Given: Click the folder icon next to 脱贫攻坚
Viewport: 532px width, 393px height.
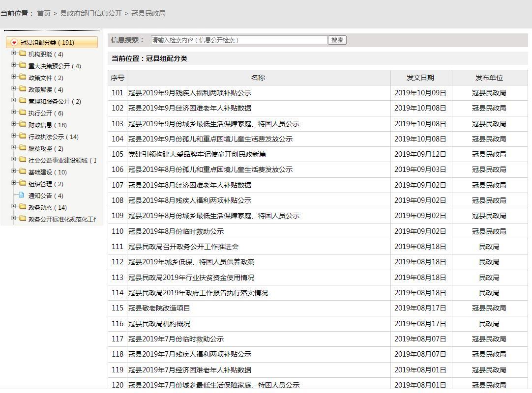Looking at the screenshot, I should [x=23, y=148].
